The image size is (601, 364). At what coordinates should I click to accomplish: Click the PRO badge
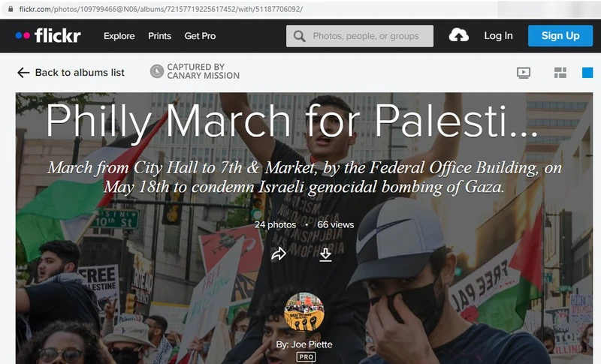(x=306, y=357)
